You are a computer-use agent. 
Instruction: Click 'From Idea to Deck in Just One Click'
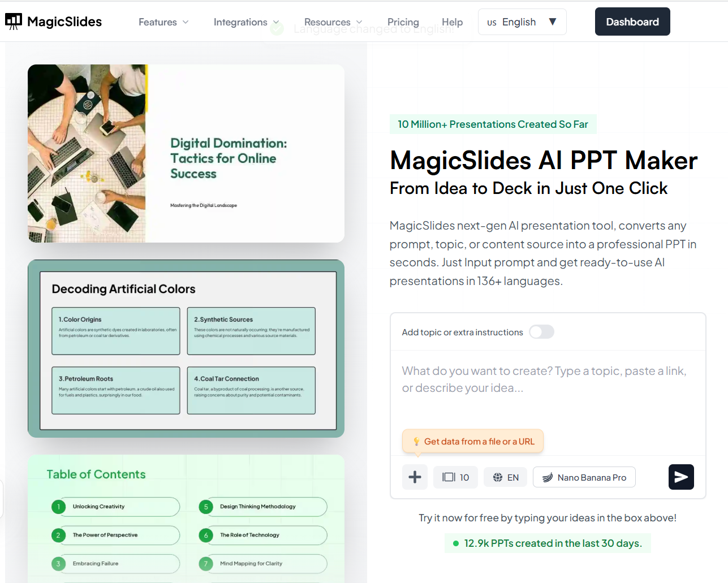(528, 188)
